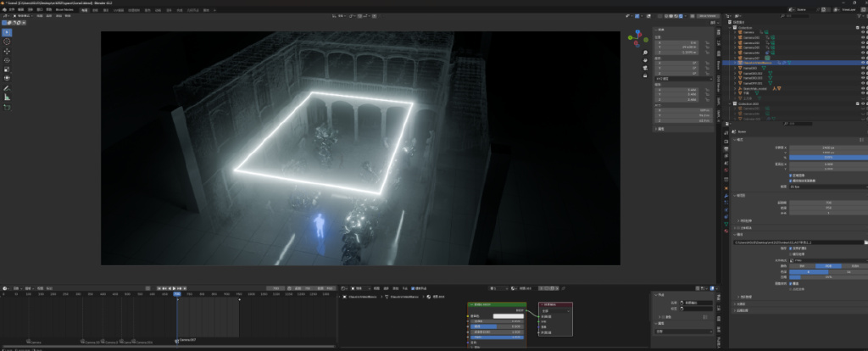This screenshot has height=351, width=868.
Task: Activate the Annotate pencil tool
Action: click(x=7, y=88)
